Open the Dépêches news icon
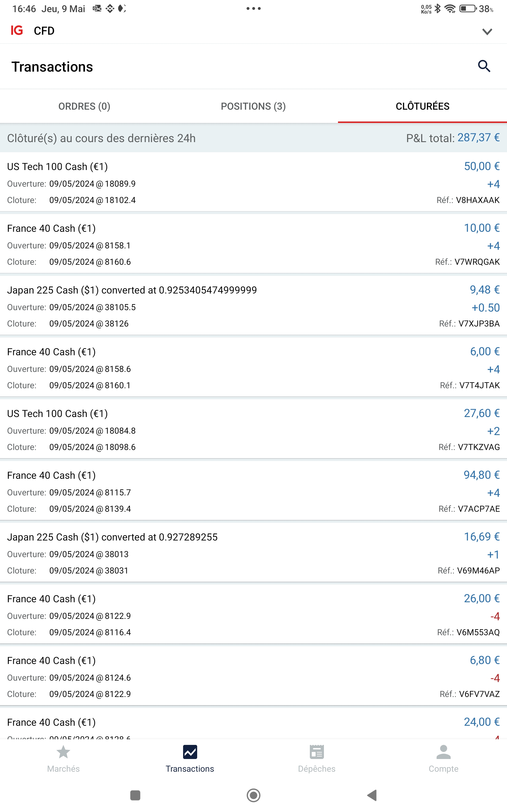 click(317, 752)
